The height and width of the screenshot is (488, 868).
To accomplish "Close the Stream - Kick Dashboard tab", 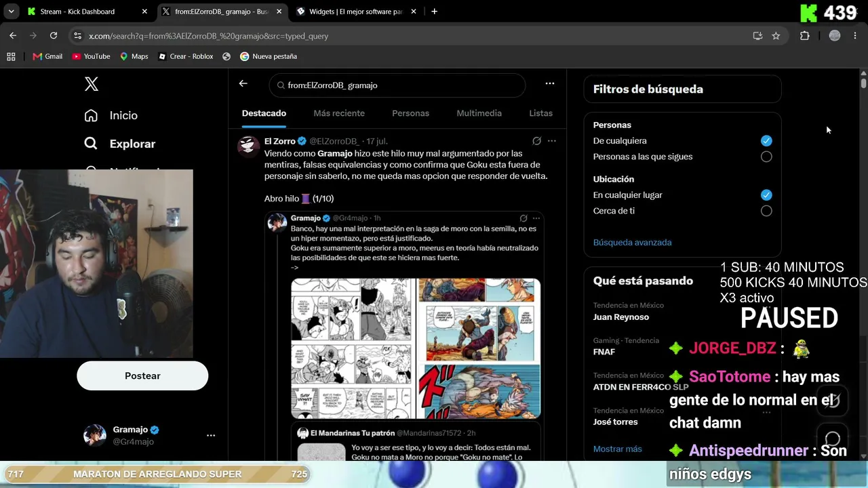I will coord(144,12).
